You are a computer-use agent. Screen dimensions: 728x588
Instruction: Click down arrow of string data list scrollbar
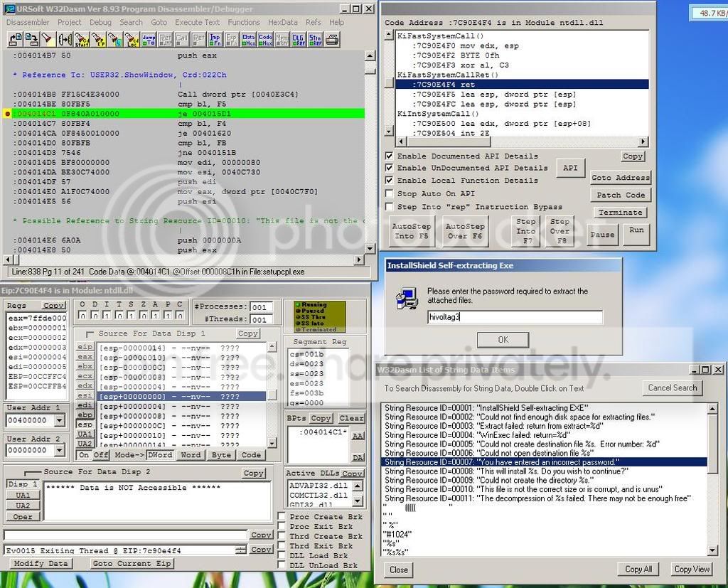click(x=712, y=550)
